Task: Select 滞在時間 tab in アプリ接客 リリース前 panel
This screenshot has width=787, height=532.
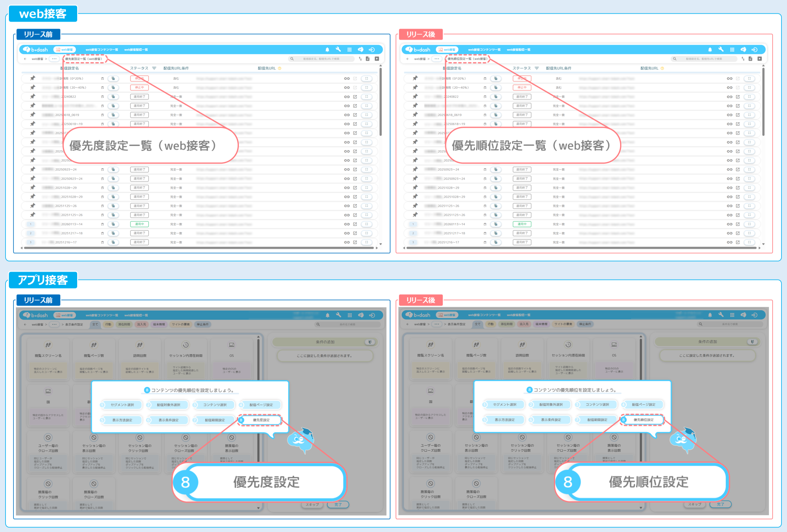Action: pos(124,325)
